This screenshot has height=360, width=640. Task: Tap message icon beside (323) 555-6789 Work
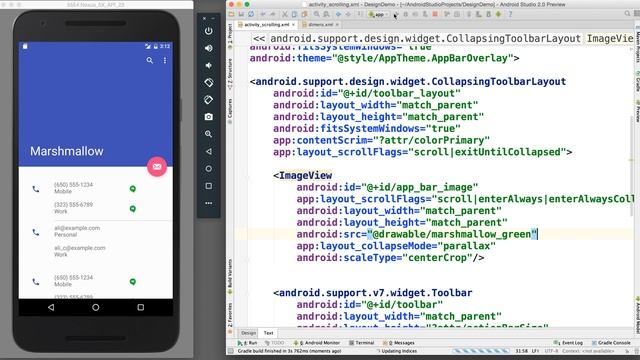[133, 209]
